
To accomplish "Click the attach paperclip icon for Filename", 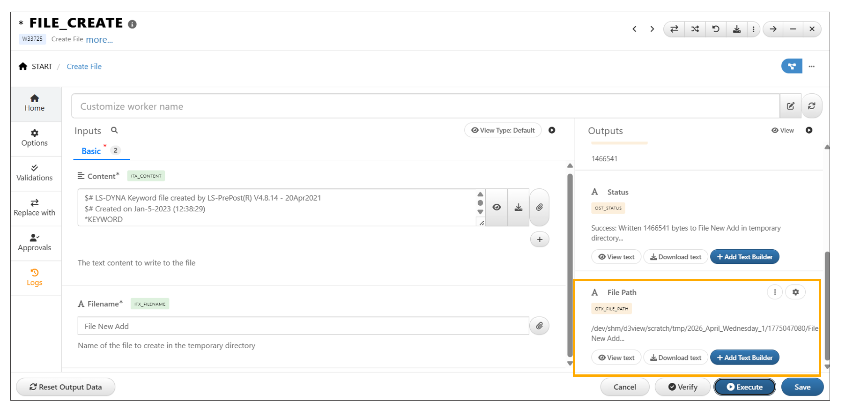I will 540,326.
